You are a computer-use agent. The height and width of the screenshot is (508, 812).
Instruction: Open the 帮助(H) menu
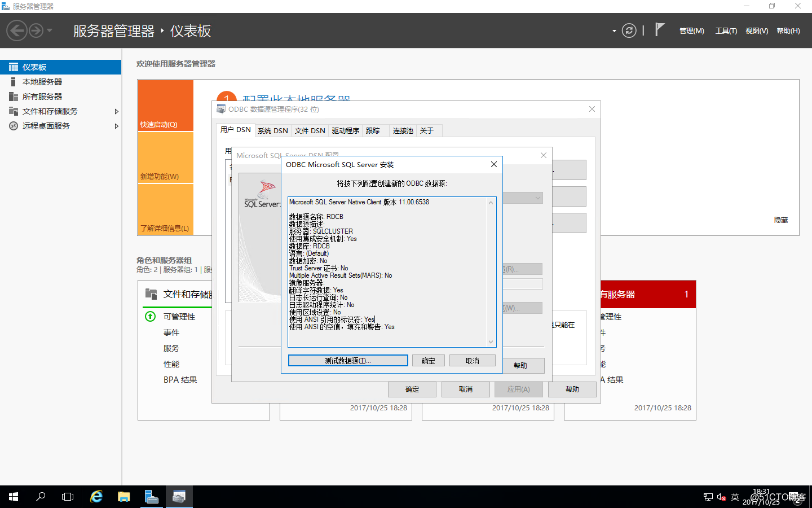788,31
